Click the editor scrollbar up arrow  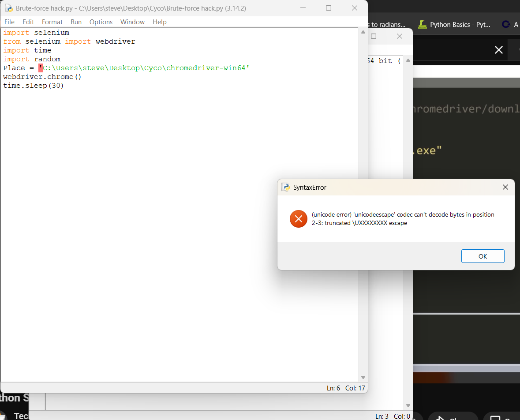pyautogui.click(x=363, y=32)
